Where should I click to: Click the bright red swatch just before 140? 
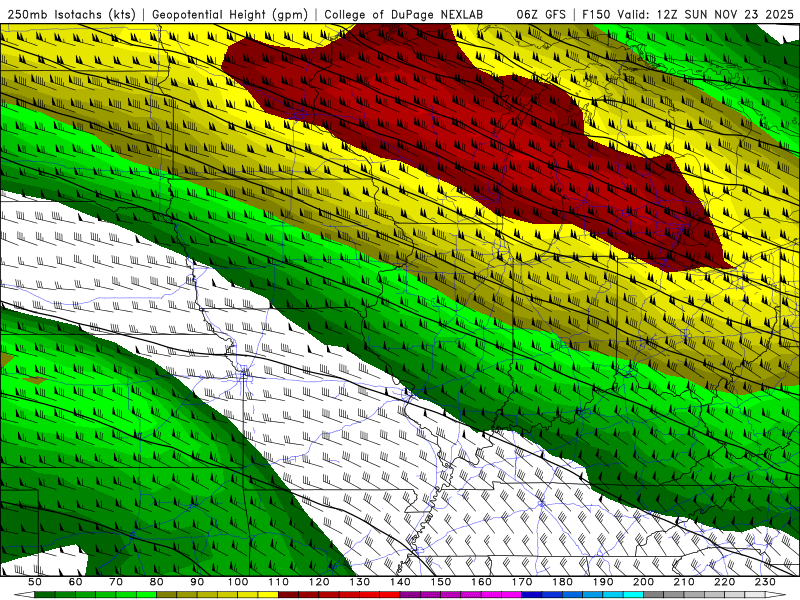pyautogui.click(x=390, y=594)
